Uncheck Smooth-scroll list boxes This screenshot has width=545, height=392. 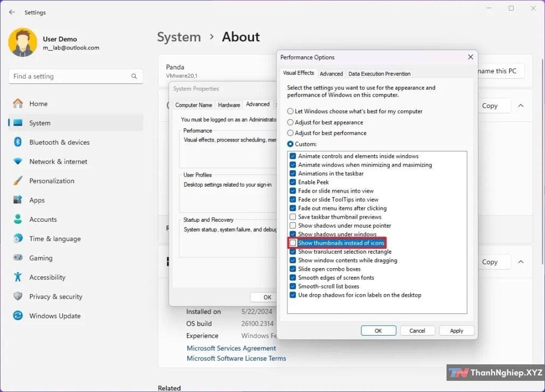[293, 287]
